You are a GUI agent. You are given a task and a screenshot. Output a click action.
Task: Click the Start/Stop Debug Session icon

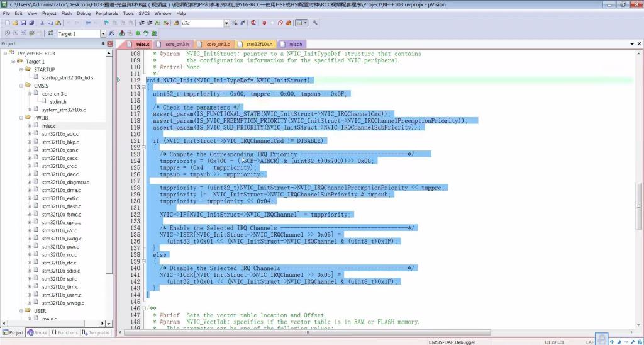(253, 23)
